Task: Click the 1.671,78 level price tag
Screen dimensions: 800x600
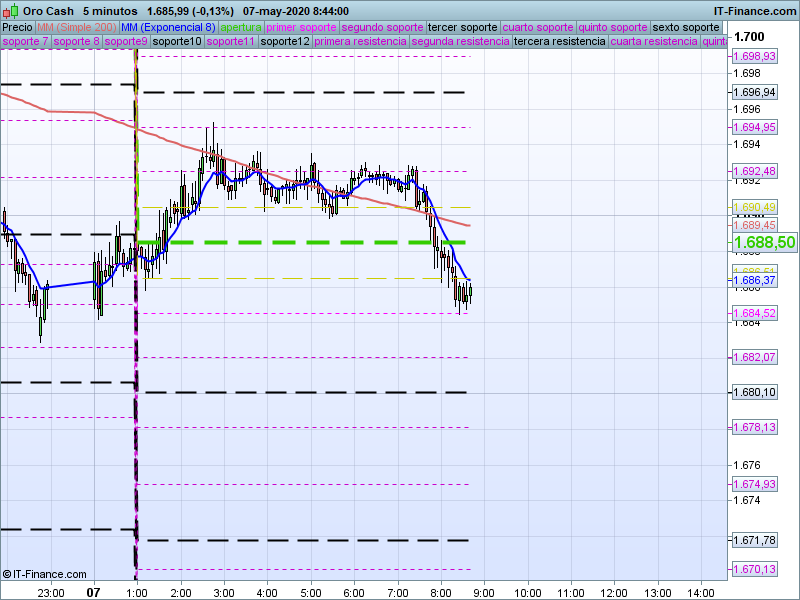Action: [755, 541]
